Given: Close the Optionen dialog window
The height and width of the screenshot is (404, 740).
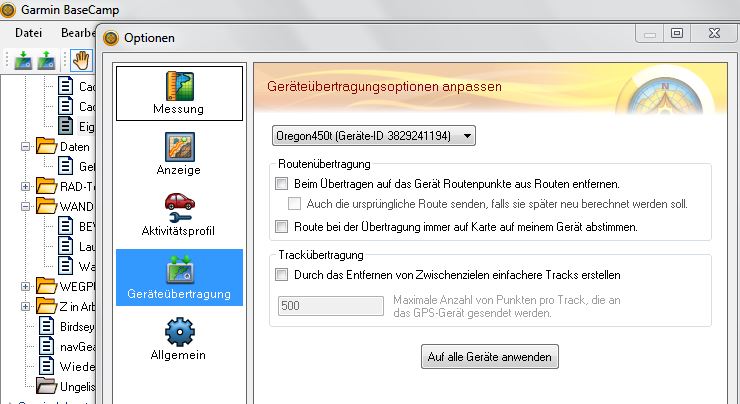Looking at the screenshot, I should click(716, 35).
